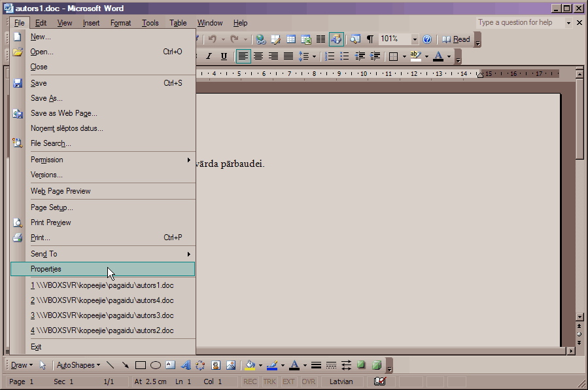Apply the text Highlight color
This screenshot has height=390, width=588.
coord(415,56)
